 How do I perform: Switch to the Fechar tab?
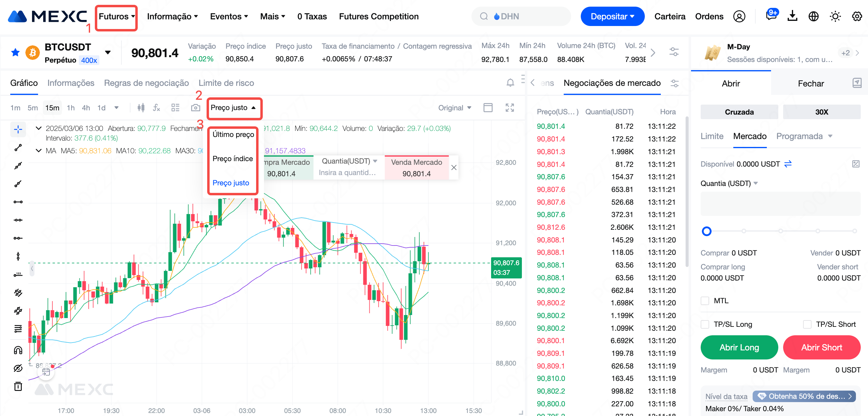(x=810, y=83)
